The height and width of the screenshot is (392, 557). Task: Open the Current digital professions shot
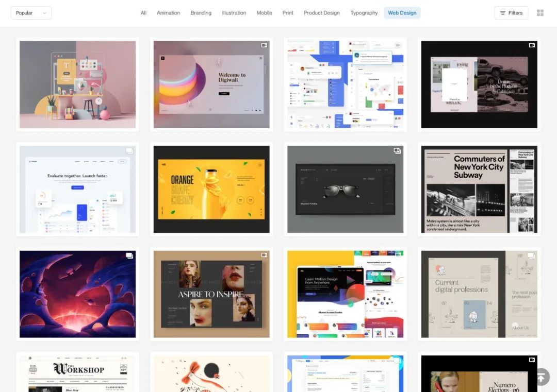[x=479, y=294]
